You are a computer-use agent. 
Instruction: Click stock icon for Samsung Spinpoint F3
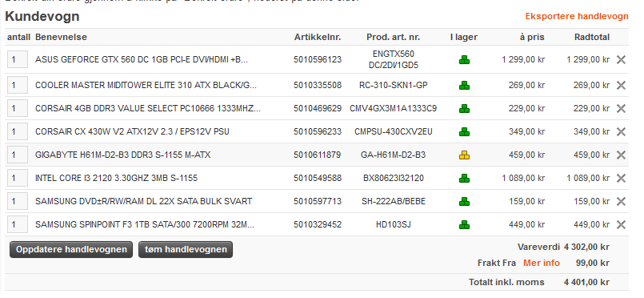pyautogui.click(x=464, y=225)
